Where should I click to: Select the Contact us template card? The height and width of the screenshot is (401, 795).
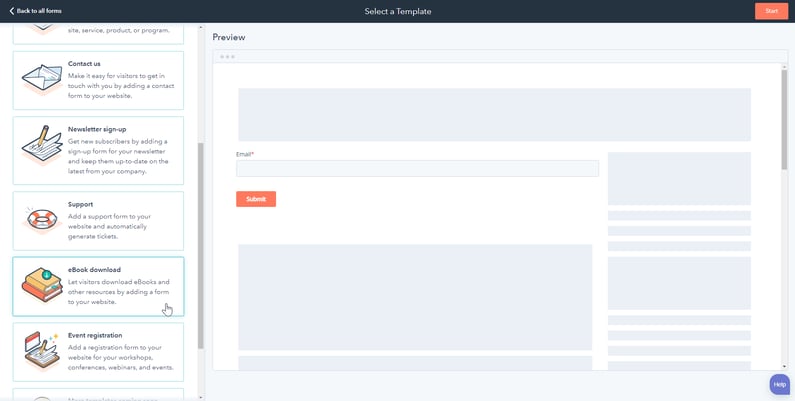click(98, 80)
